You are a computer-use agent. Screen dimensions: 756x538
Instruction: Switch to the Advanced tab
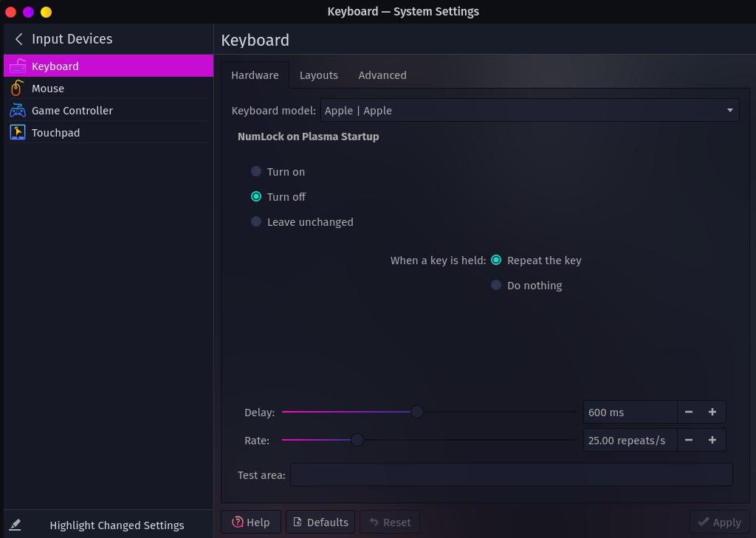[382, 75]
